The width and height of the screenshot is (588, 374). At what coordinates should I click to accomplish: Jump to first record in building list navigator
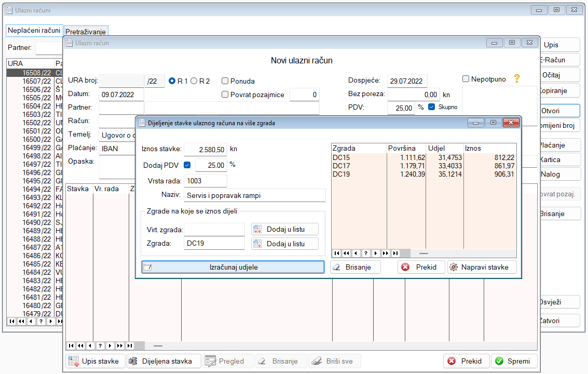(x=337, y=253)
